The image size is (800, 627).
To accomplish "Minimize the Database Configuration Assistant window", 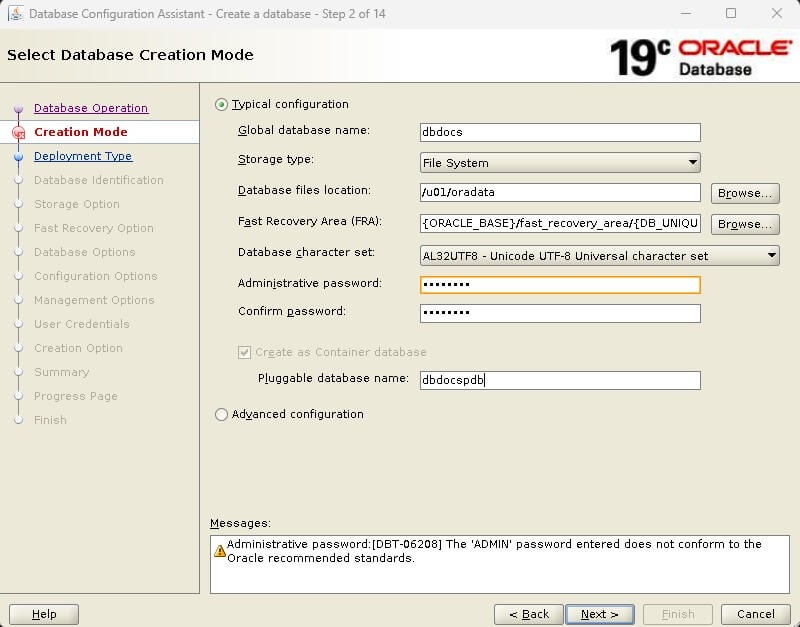I will (686, 13).
